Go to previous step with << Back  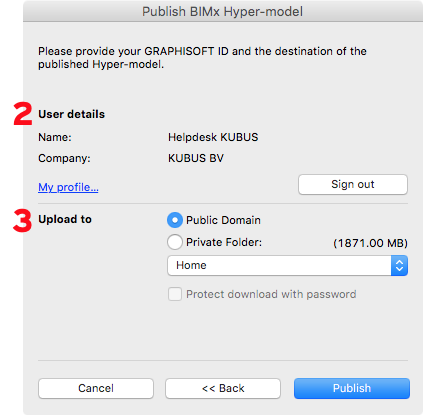pos(223,388)
